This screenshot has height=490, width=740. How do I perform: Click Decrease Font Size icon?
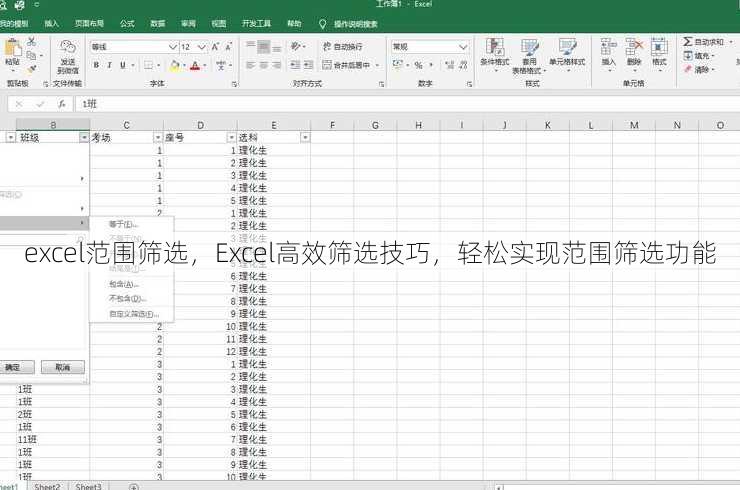pos(228,47)
